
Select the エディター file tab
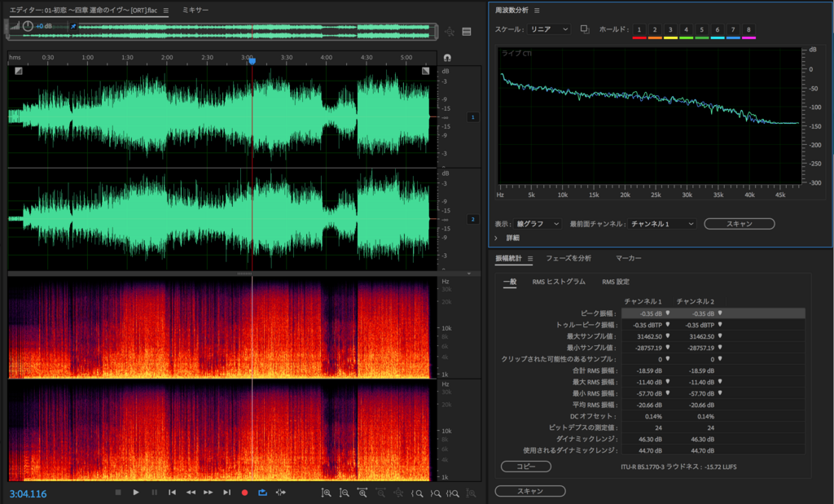[x=84, y=10]
